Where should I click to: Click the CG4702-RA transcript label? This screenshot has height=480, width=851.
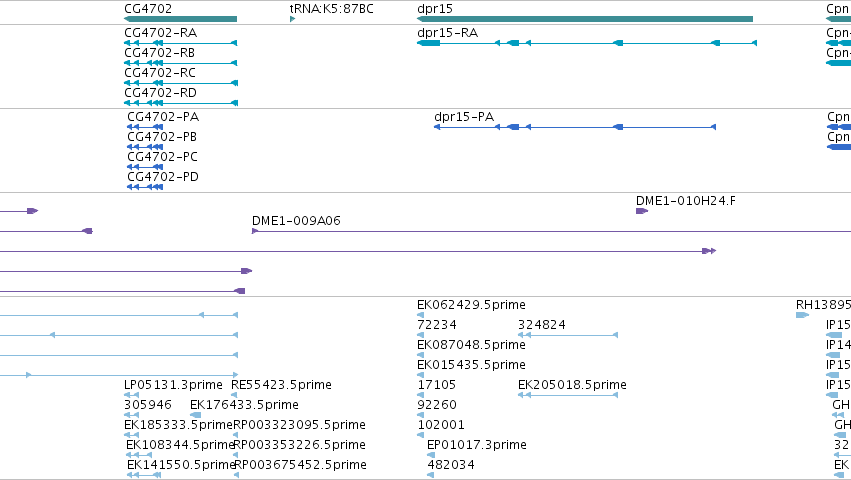point(161,33)
